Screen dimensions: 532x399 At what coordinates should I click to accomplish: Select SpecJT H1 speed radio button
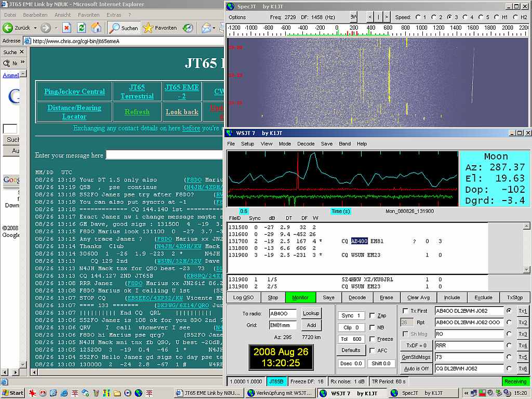(x=497, y=17)
